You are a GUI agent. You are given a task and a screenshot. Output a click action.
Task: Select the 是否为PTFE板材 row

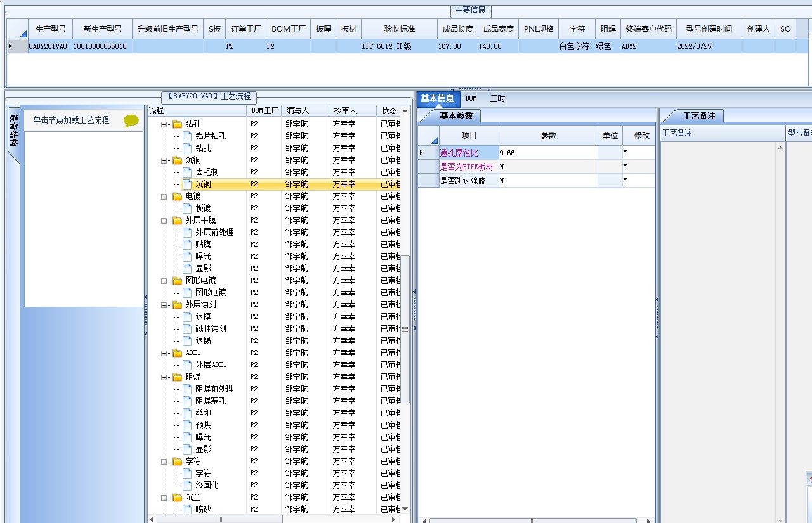(536, 167)
